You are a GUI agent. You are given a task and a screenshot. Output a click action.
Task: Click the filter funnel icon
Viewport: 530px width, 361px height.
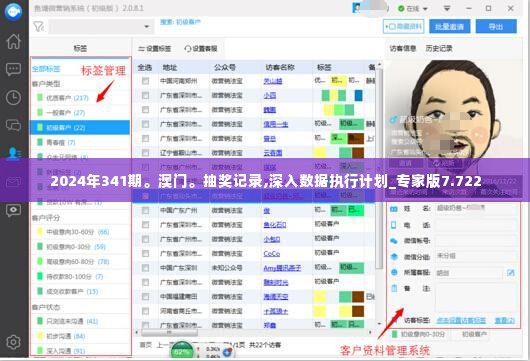click(39, 26)
